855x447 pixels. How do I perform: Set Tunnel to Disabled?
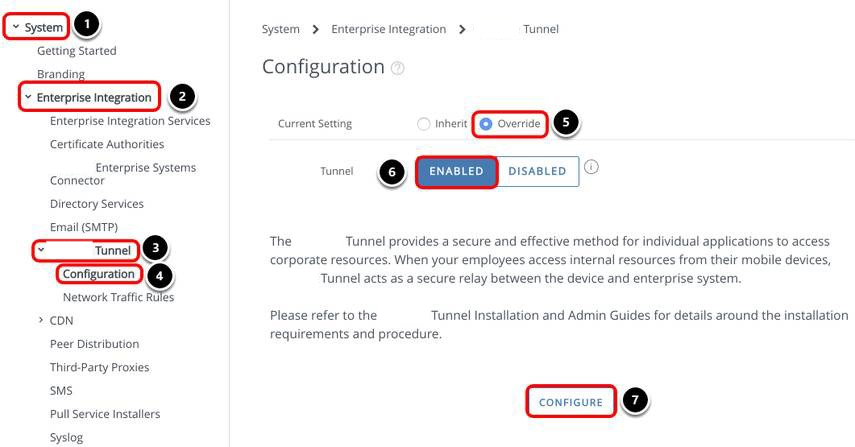537,171
